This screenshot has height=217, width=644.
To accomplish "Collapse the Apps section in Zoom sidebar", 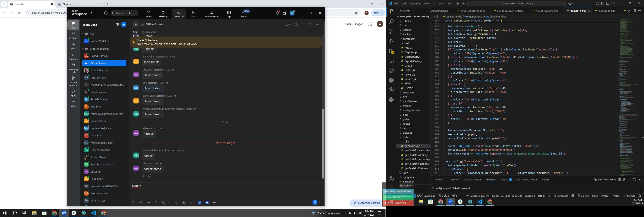I will (x=83, y=34).
